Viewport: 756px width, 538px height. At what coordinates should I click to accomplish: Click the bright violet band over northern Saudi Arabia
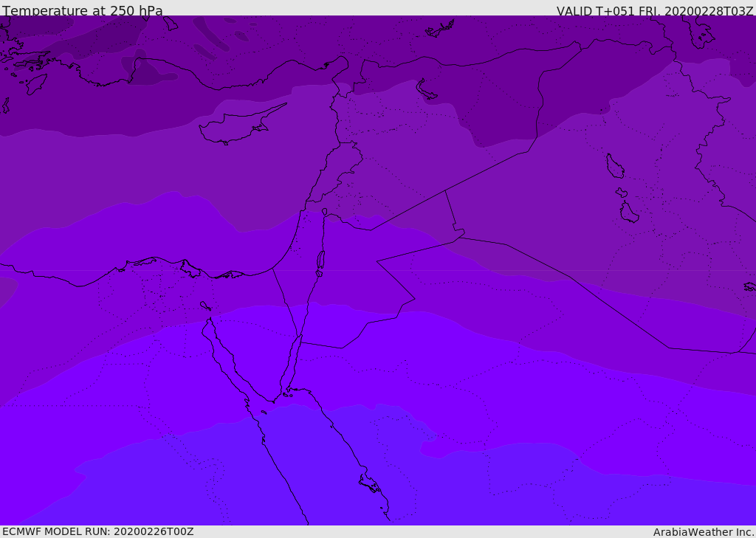click(x=482, y=376)
